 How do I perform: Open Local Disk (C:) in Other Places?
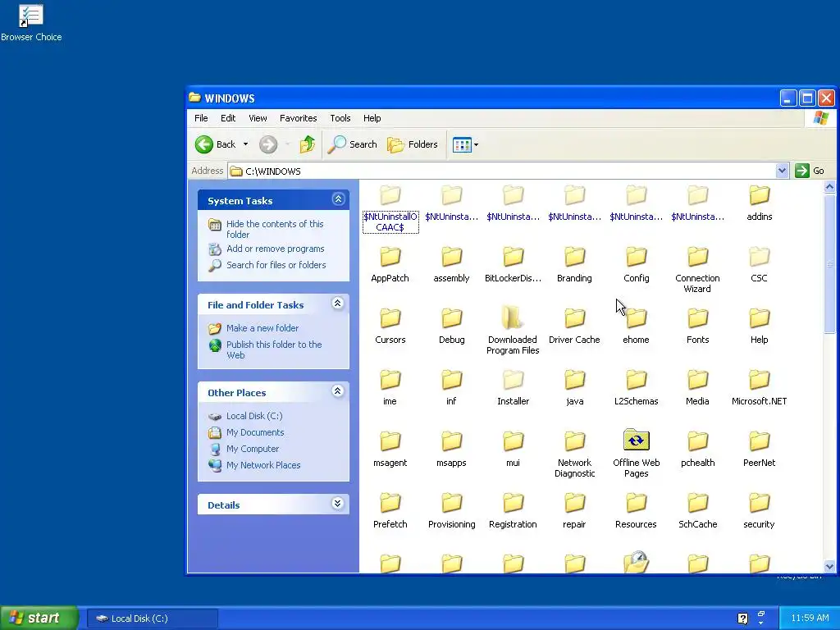[x=254, y=416]
